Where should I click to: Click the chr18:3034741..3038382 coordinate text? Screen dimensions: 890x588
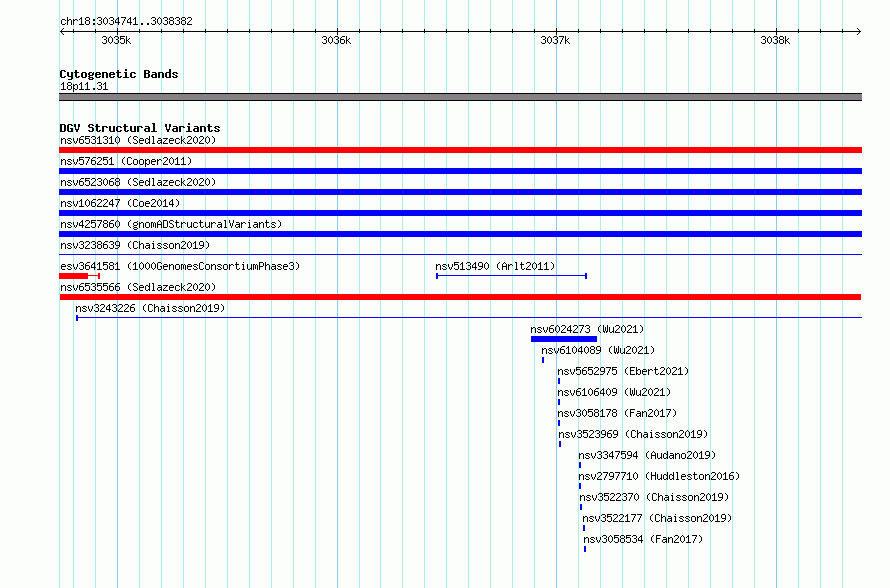126,21
